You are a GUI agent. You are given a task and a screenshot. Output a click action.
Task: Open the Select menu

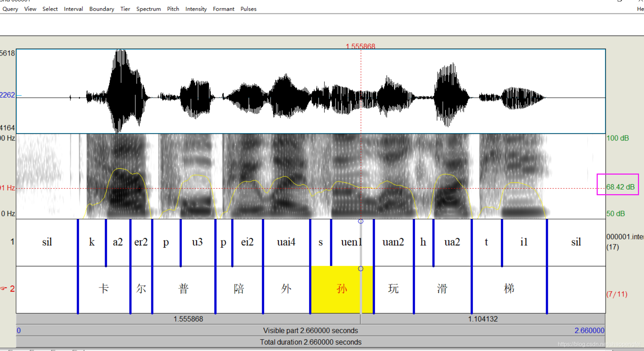pos(50,9)
